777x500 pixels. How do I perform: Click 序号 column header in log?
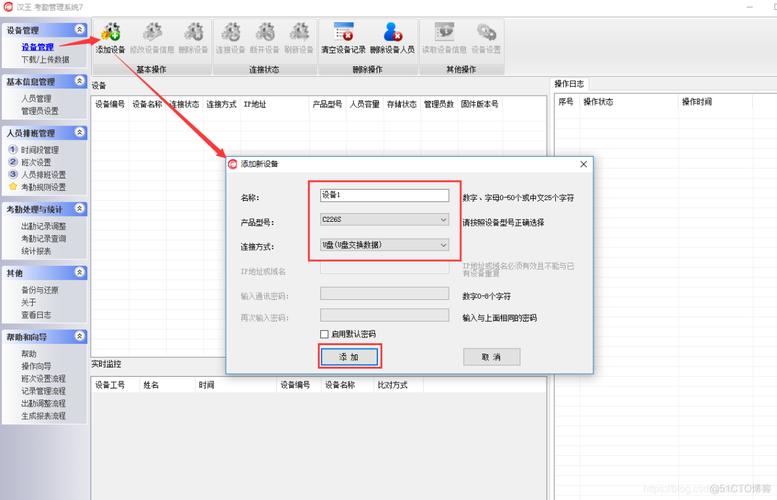pos(566,102)
